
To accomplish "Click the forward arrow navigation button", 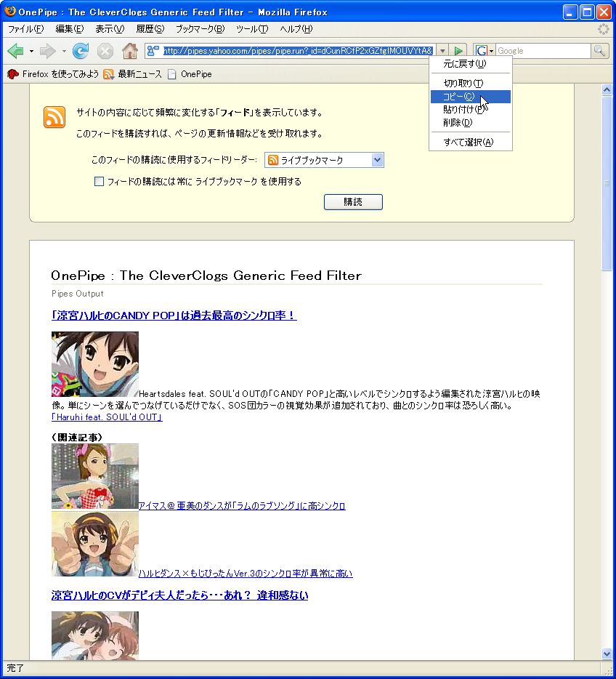I will pyautogui.click(x=46, y=51).
